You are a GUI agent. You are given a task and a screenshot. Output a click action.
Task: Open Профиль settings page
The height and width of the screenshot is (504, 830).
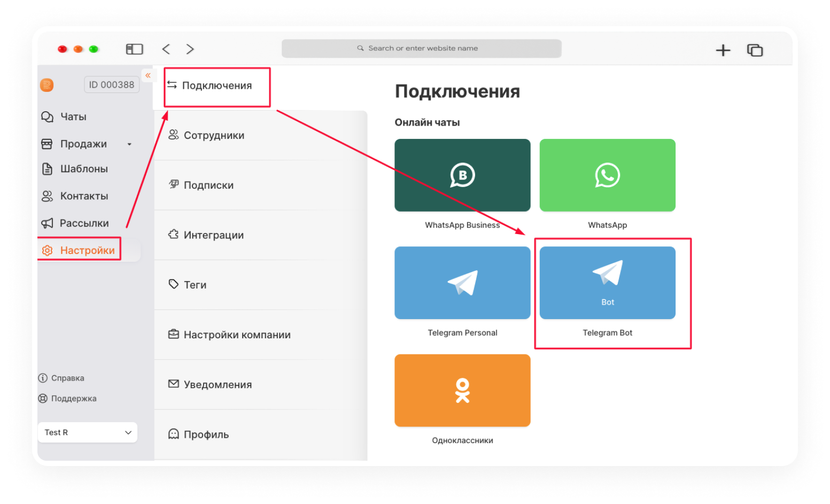coord(206,435)
